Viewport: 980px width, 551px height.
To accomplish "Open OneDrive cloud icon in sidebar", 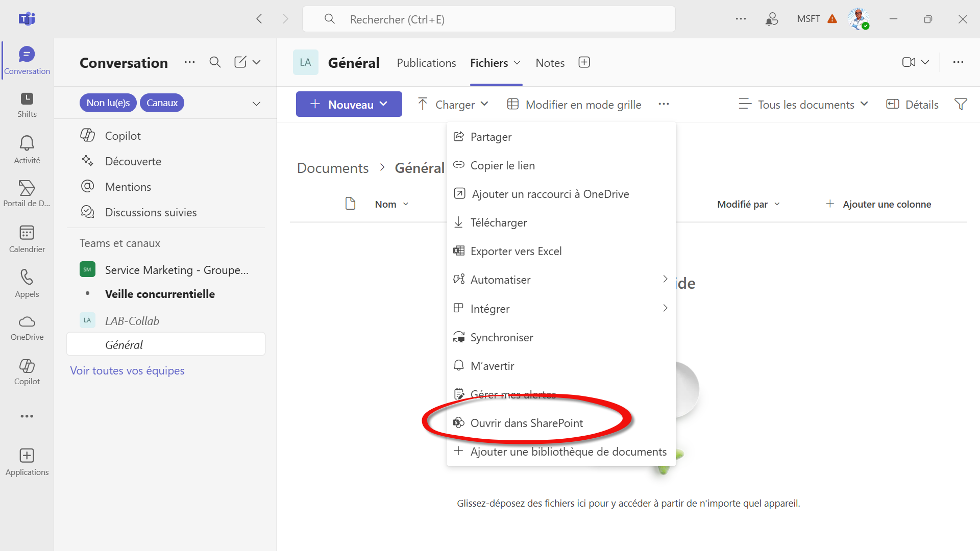I will point(27,328).
